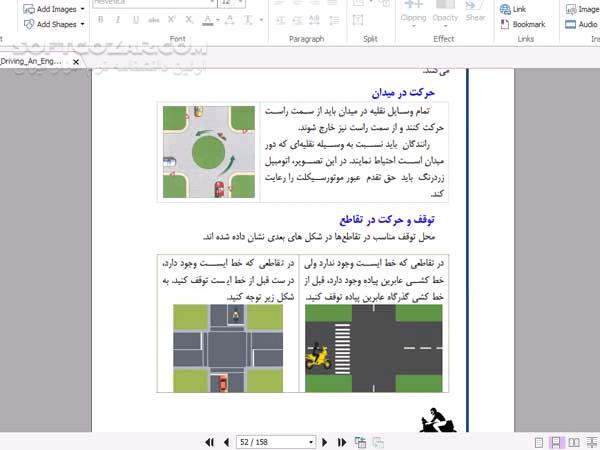Image resolution: width=600 pixels, height=450 pixels.
Task: Click the greyed next view icon
Action: 378,442
